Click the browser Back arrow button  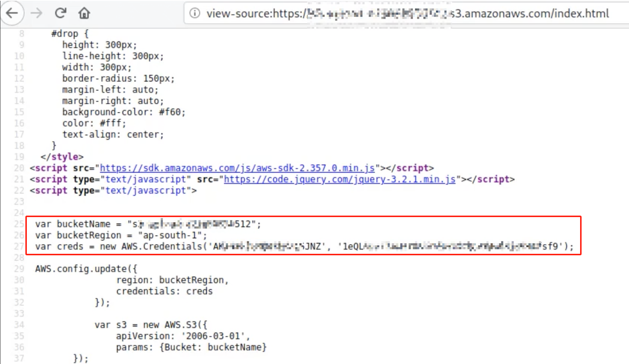(12, 14)
